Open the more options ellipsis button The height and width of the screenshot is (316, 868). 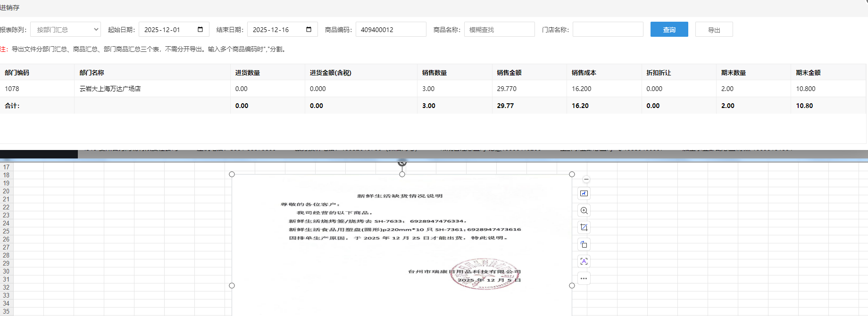(x=584, y=278)
